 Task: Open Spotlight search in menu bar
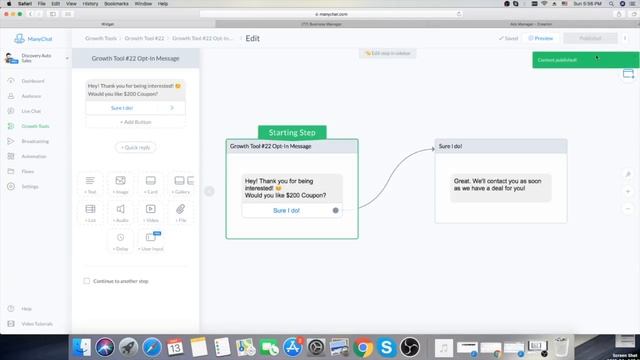(x=611, y=4)
